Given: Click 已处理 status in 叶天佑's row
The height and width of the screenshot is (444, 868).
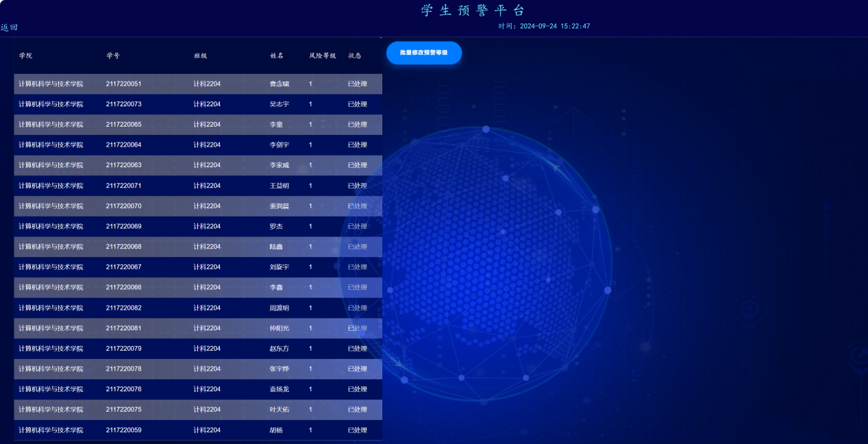Looking at the screenshot, I should (x=357, y=410).
